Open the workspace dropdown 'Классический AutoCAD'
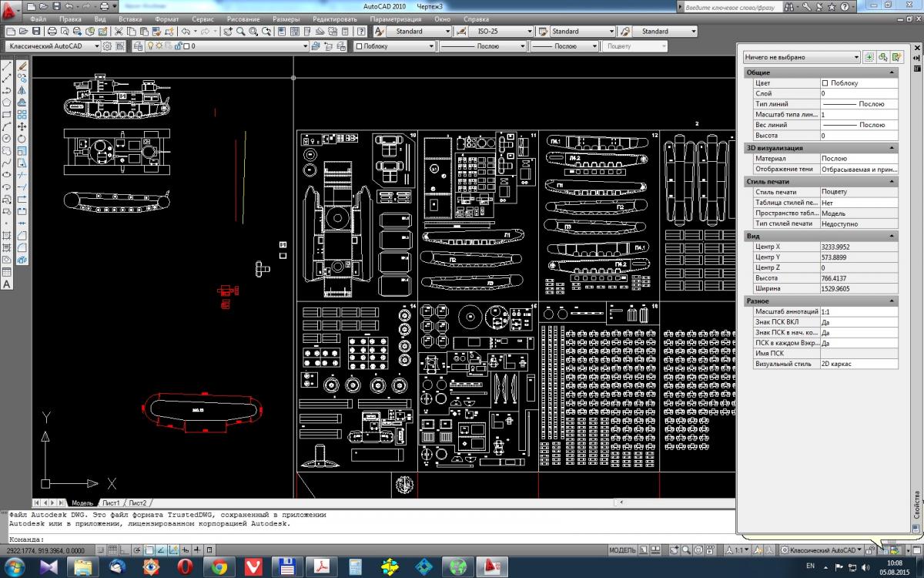This screenshot has height=578, width=924. [53, 46]
